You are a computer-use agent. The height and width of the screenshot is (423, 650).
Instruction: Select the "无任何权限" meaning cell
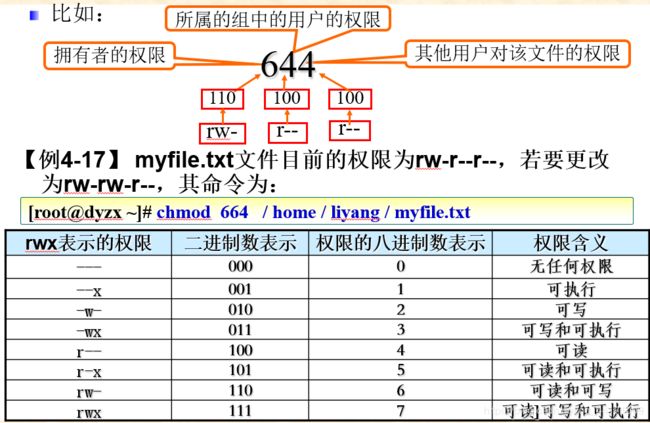click(x=571, y=266)
